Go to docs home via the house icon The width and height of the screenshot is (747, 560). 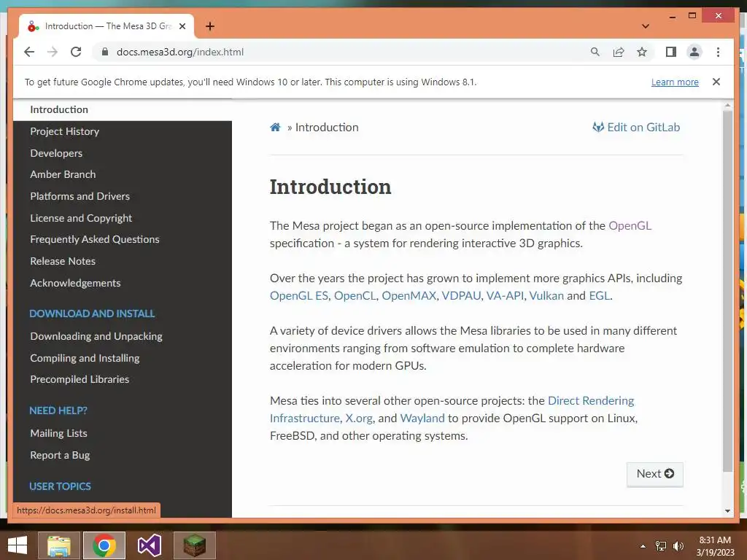[275, 127]
